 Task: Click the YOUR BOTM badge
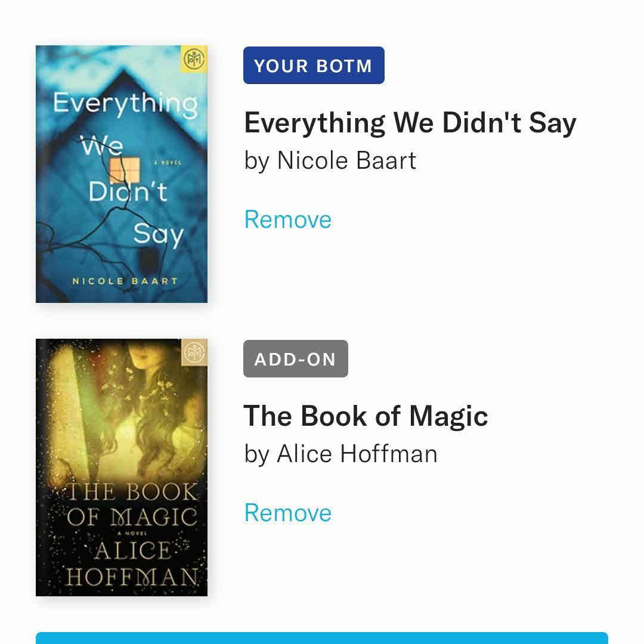[314, 66]
